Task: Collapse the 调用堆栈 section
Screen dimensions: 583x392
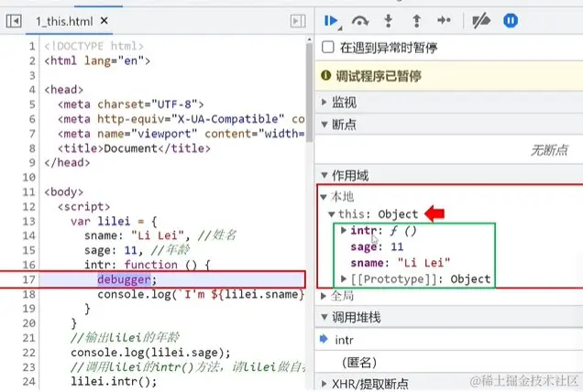Action: click(x=324, y=317)
